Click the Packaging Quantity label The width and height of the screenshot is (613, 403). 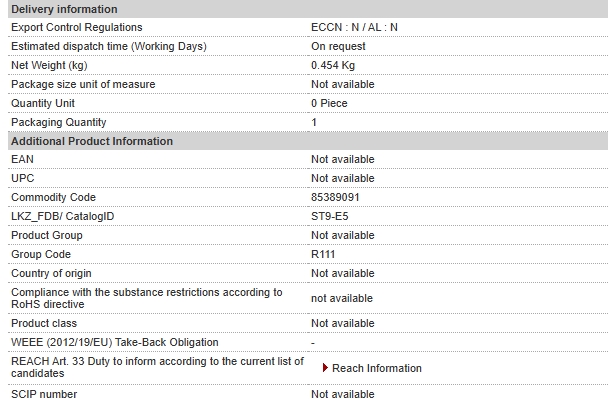click(59, 122)
